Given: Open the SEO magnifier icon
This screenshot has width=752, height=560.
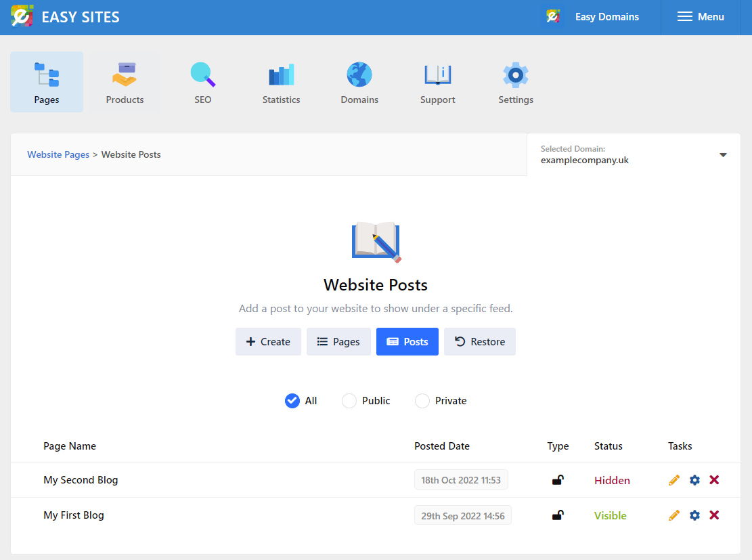Looking at the screenshot, I should [x=203, y=75].
